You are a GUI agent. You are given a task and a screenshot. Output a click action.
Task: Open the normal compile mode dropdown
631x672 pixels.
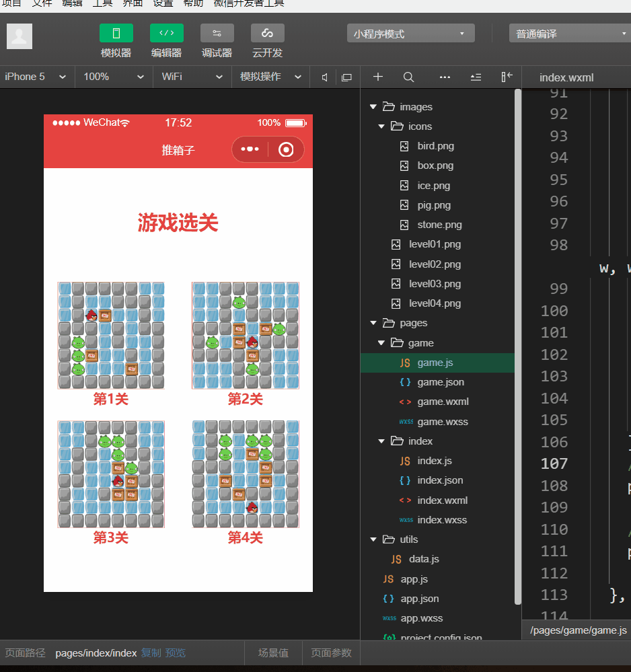tap(570, 34)
